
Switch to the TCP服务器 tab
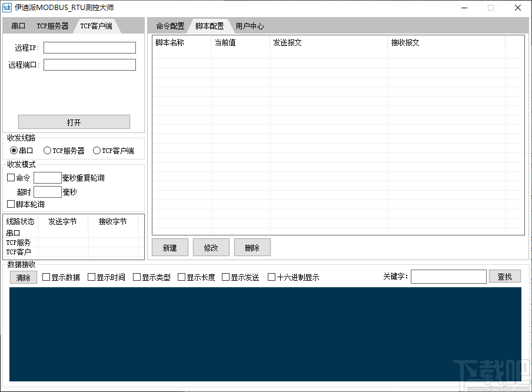[x=52, y=25]
